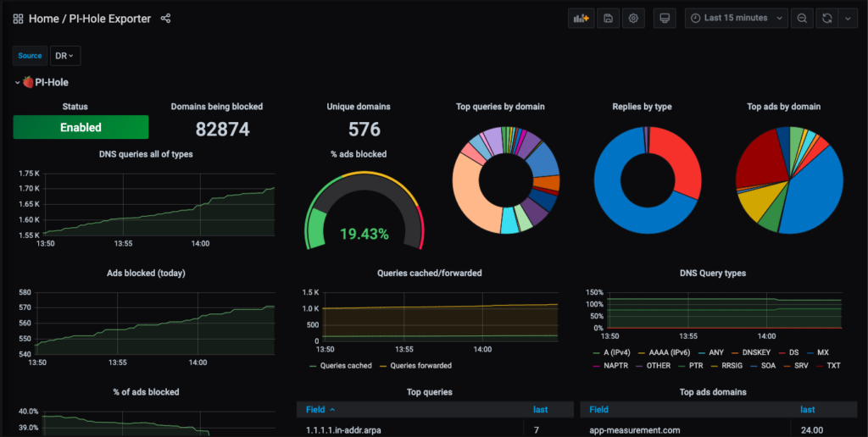This screenshot has height=437, width=868.
Task: Open dashboard settings gear
Action: 633,18
